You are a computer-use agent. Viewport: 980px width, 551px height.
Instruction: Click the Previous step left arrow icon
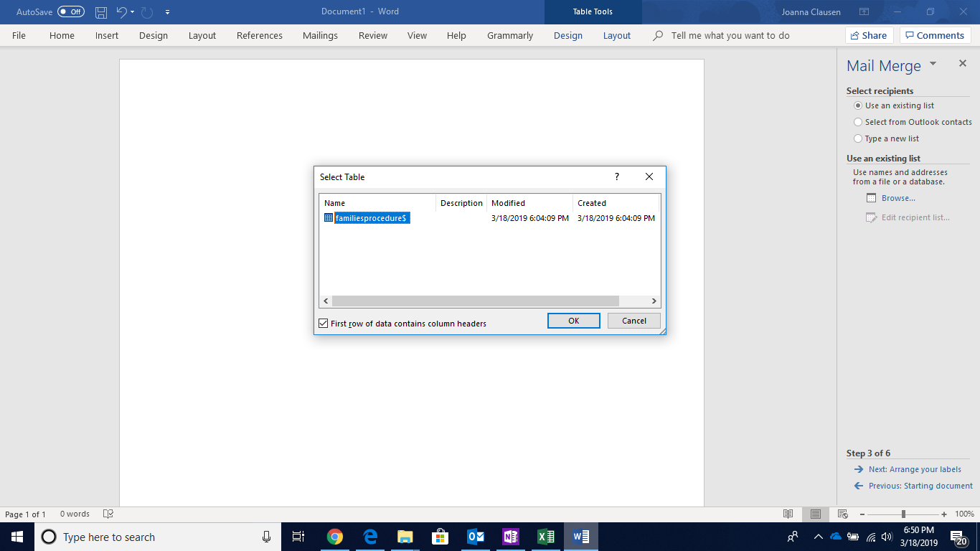point(859,486)
